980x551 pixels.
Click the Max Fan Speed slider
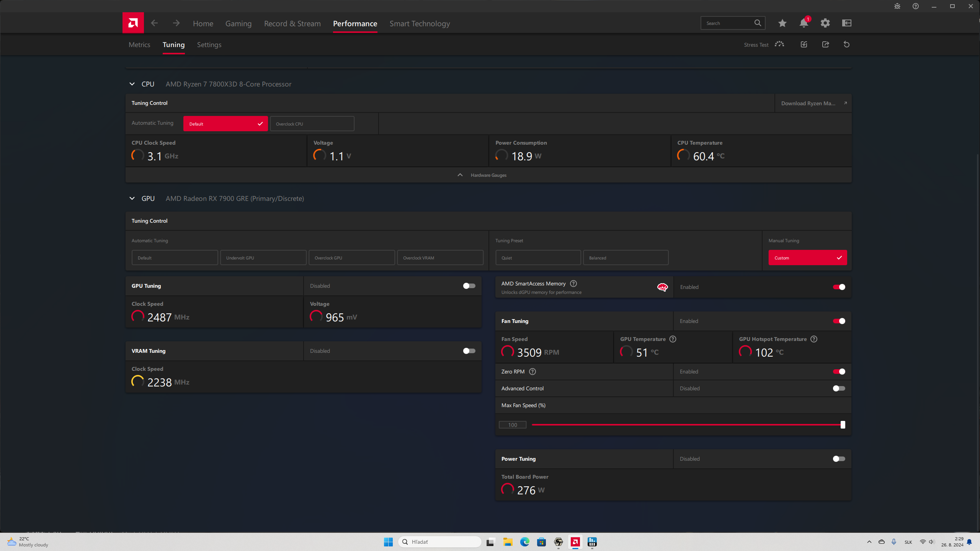[x=687, y=425]
